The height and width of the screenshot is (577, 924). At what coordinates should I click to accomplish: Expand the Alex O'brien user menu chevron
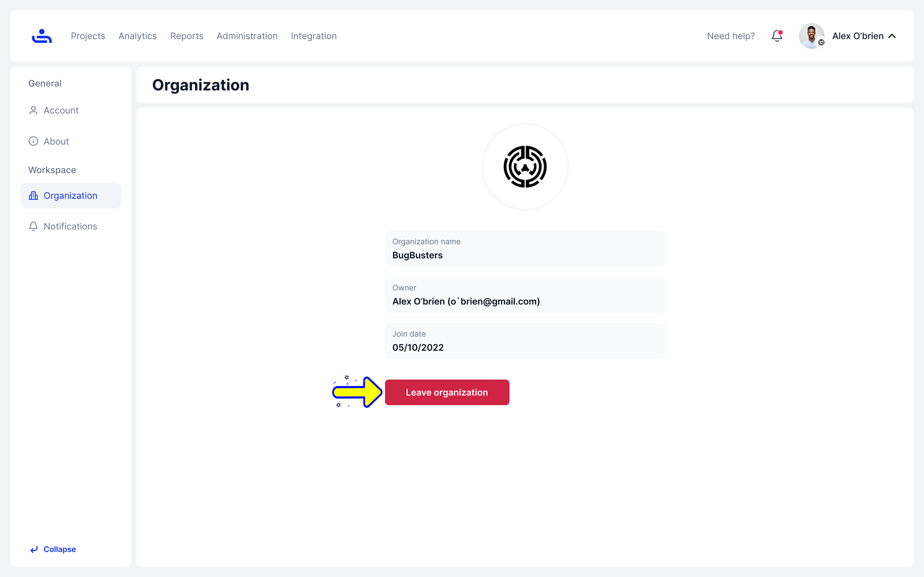tap(892, 36)
